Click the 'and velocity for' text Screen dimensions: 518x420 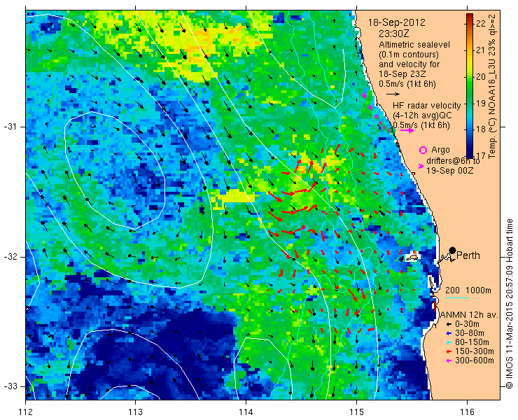click(x=409, y=64)
